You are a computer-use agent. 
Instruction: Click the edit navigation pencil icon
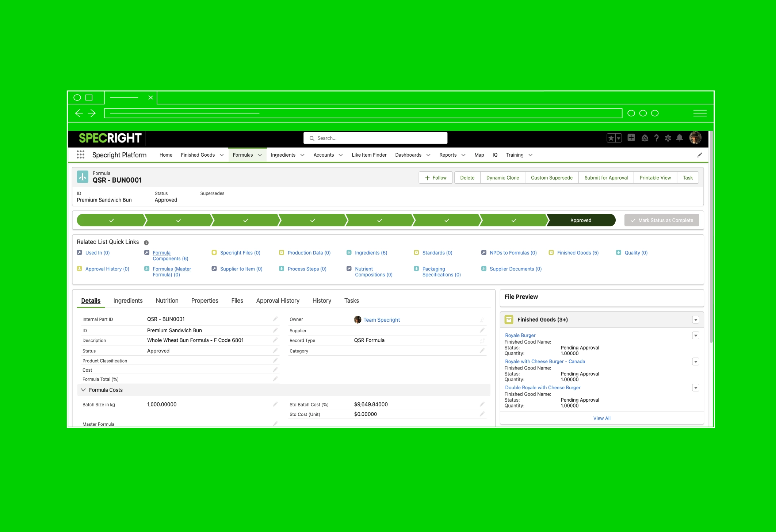[700, 155]
